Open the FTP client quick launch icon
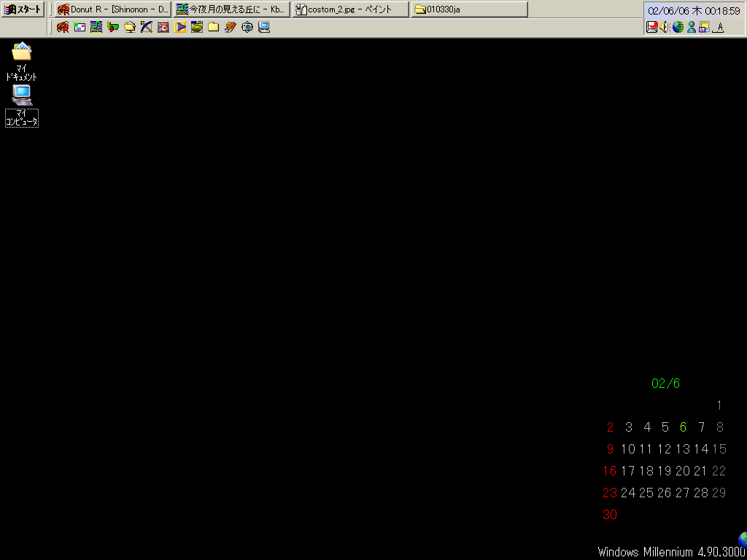Viewport: 747px width, 560px height. 113,27
